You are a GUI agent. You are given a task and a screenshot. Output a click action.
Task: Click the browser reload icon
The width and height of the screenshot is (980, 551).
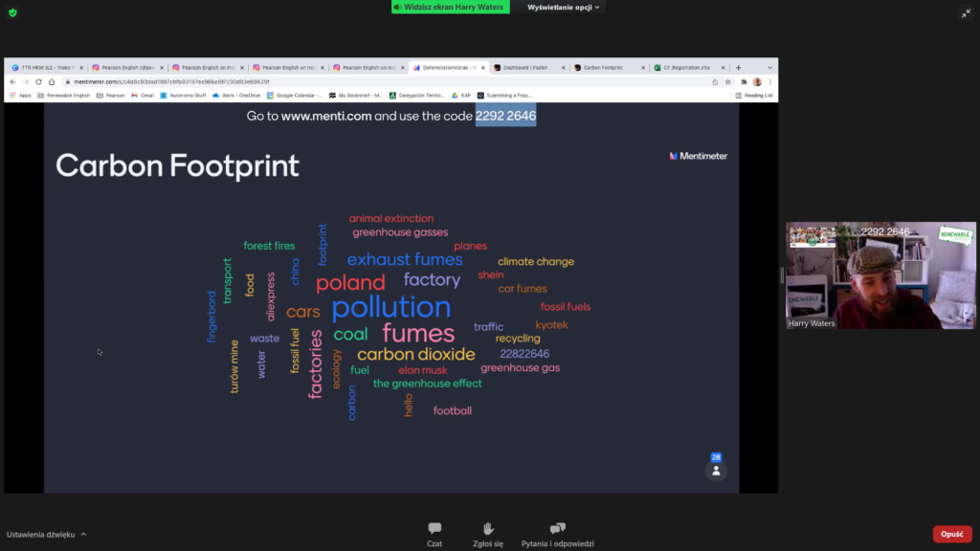pos(38,82)
